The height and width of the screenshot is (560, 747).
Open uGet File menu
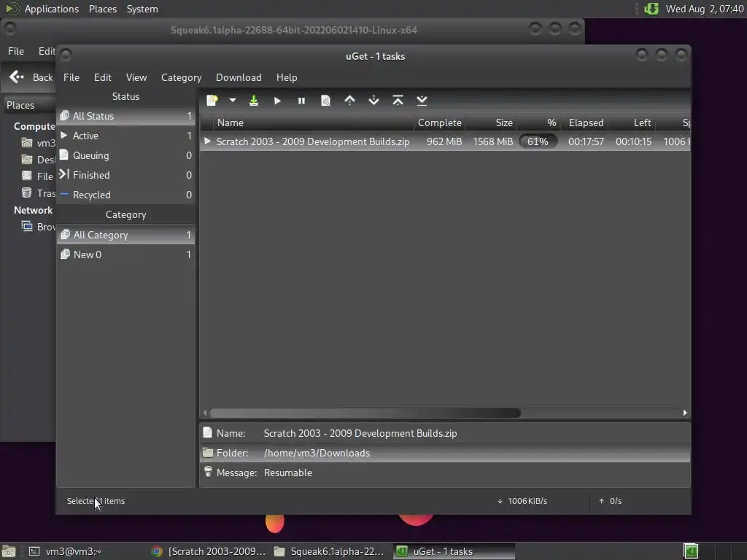click(71, 77)
